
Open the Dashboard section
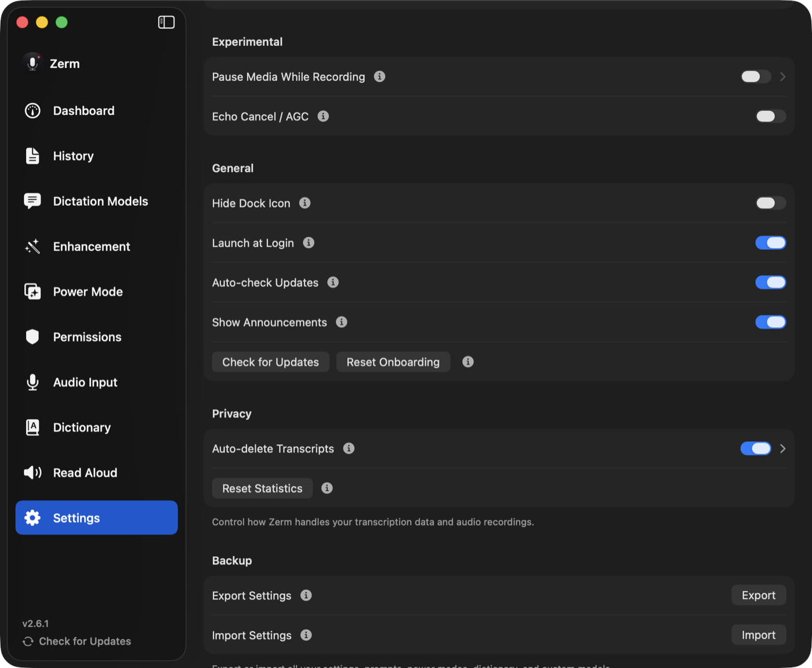coord(97,111)
